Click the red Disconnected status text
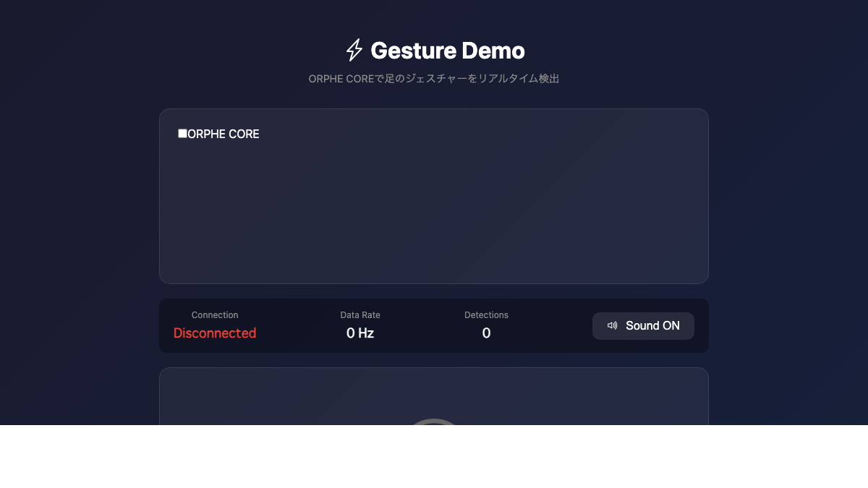The width and height of the screenshot is (868, 488). 215,333
